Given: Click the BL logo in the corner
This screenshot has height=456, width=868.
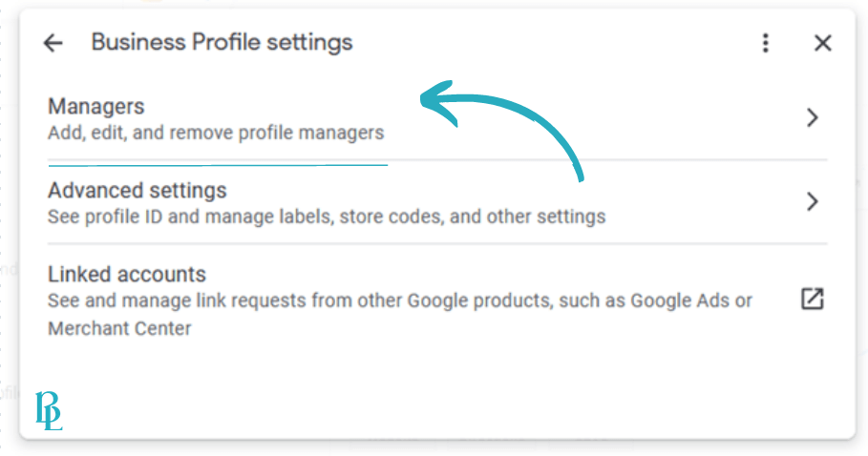Looking at the screenshot, I should point(49,410).
